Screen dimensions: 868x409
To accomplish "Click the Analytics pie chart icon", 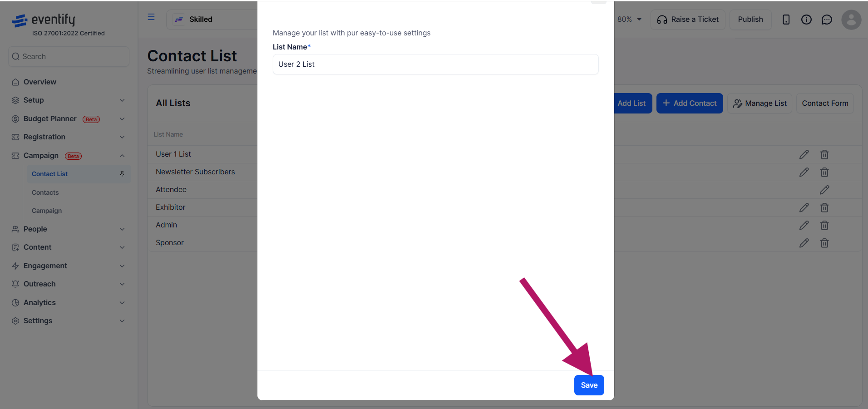I will [15, 303].
